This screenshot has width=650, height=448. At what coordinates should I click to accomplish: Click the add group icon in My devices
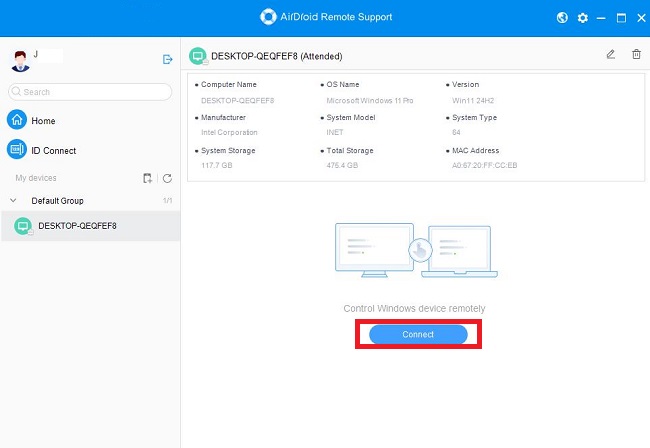(x=148, y=178)
